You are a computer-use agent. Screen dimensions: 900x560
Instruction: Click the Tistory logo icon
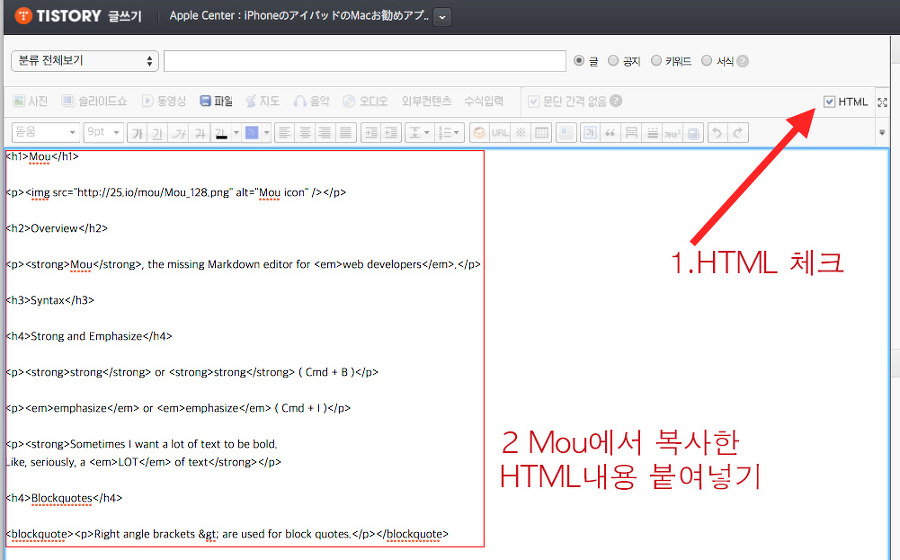[23, 15]
